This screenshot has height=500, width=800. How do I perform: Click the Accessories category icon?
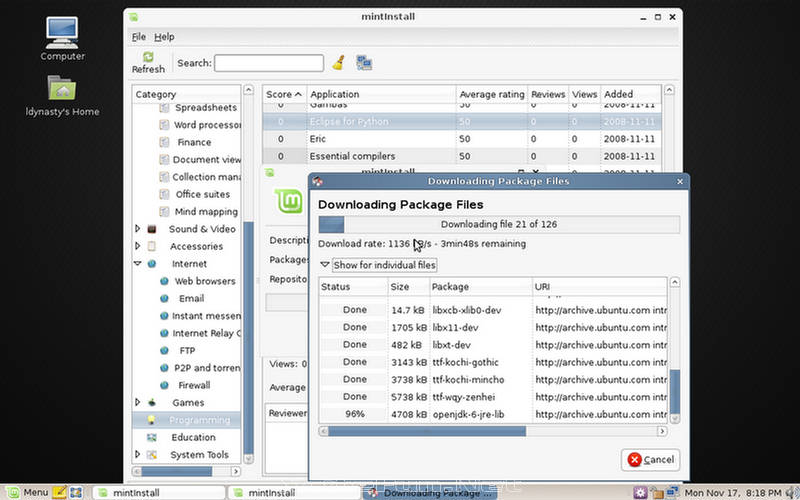coord(152,246)
